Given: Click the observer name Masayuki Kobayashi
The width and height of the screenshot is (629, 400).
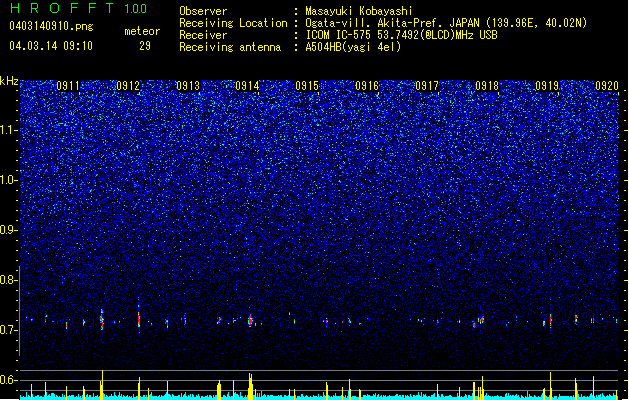Looking at the screenshot, I should click(359, 11).
